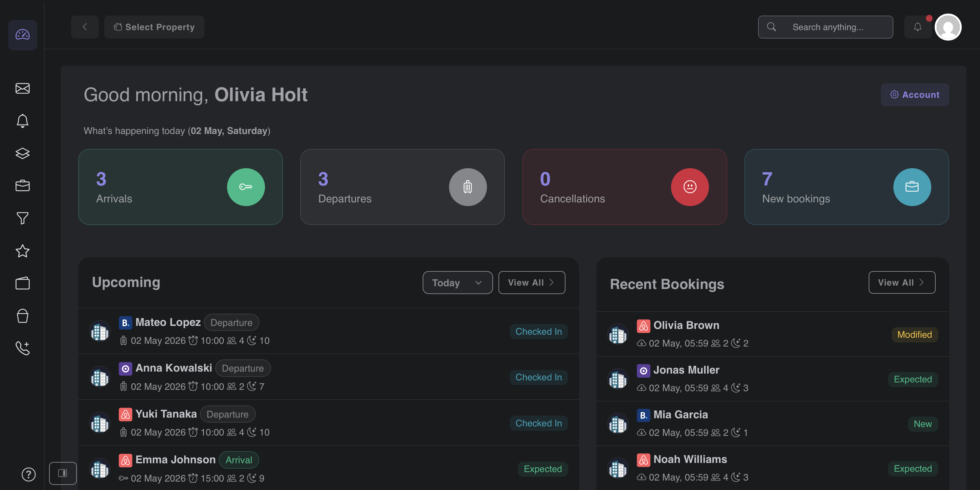This screenshot has width=980, height=490.
Task: Open the briefcase bookings sidebar icon
Action: tap(22, 186)
